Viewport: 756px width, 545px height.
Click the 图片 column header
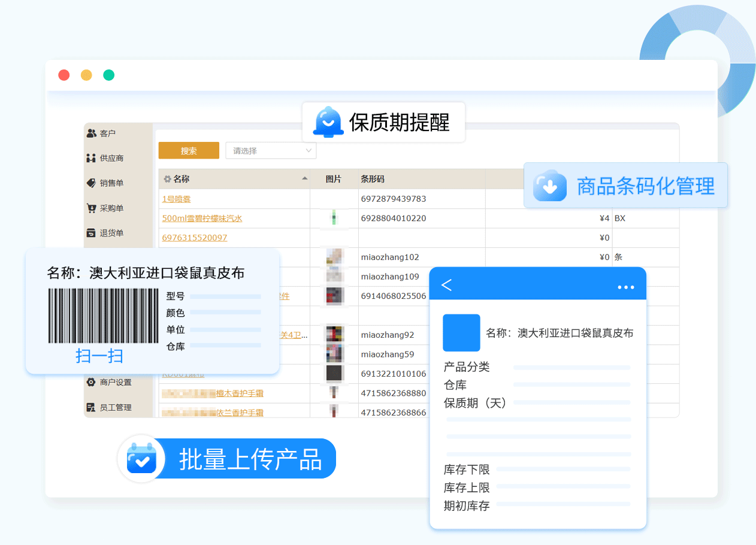[x=333, y=179]
